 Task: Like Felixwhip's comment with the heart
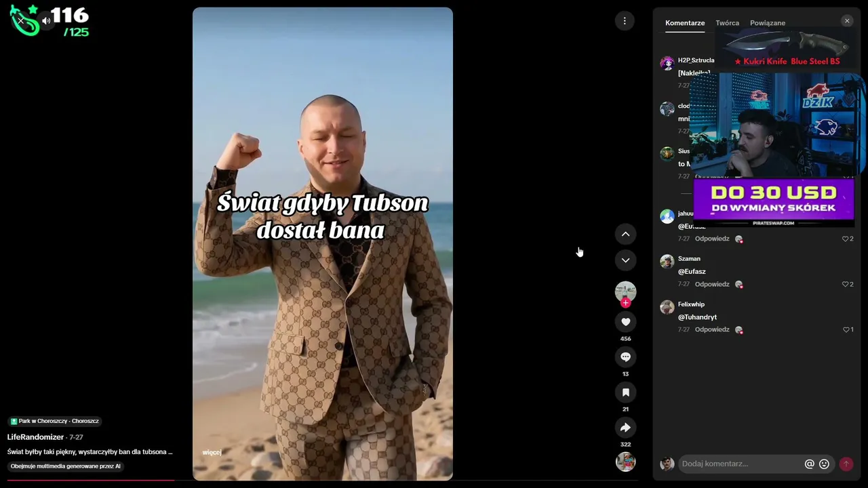(x=848, y=329)
